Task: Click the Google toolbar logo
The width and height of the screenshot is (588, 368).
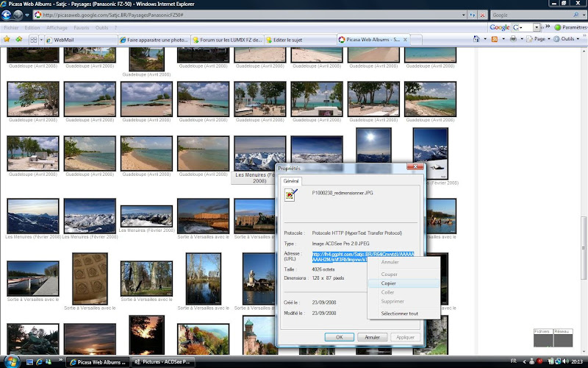Action: pos(500,27)
